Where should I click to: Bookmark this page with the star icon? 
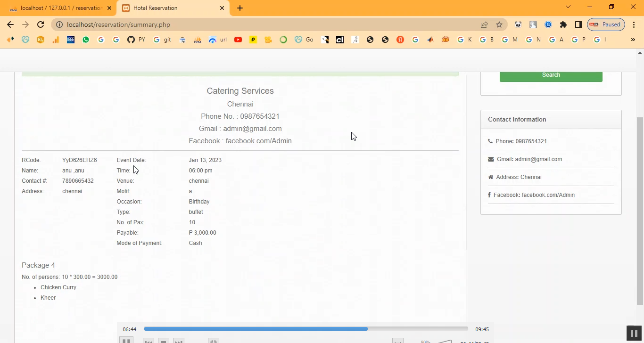pos(499,24)
